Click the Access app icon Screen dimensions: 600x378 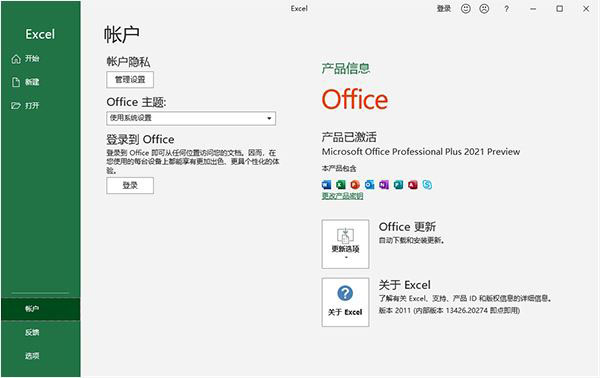point(412,185)
